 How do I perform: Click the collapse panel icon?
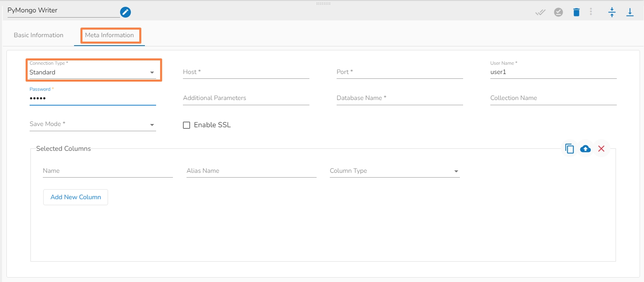tap(612, 12)
